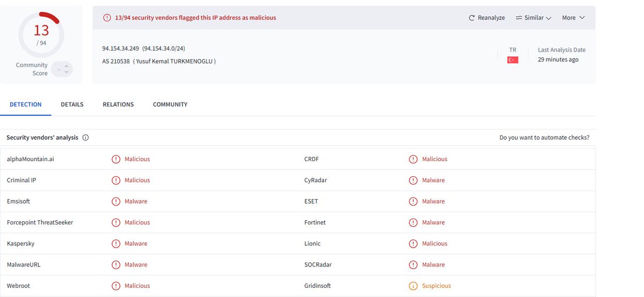Image resolution: width=644 pixels, height=297 pixels.
Task: Click the Webroot vendor name
Action: (19, 286)
